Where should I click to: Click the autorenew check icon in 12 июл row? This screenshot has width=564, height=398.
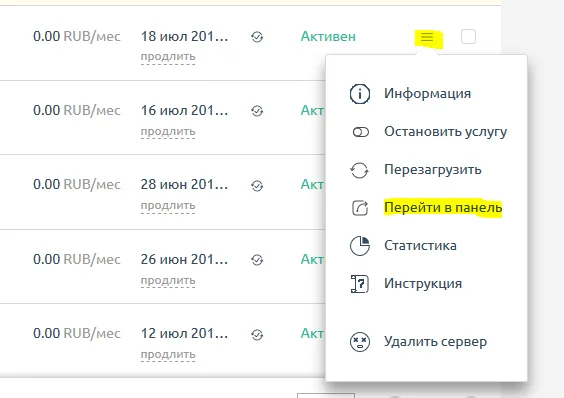pyautogui.click(x=257, y=335)
